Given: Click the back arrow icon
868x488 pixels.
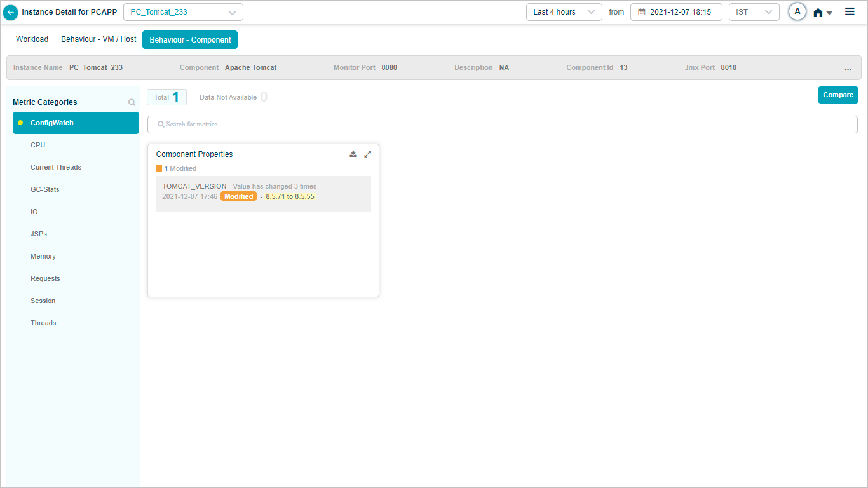Looking at the screenshot, I should [x=11, y=12].
